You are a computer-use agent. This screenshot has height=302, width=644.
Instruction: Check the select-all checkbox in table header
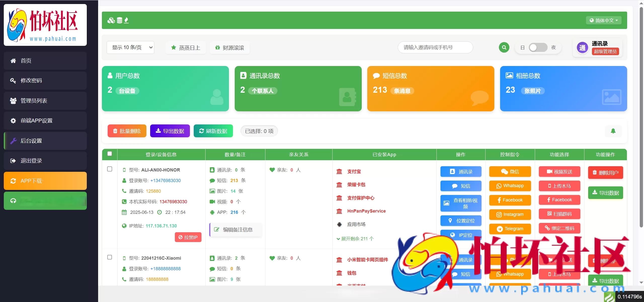click(109, 153)
